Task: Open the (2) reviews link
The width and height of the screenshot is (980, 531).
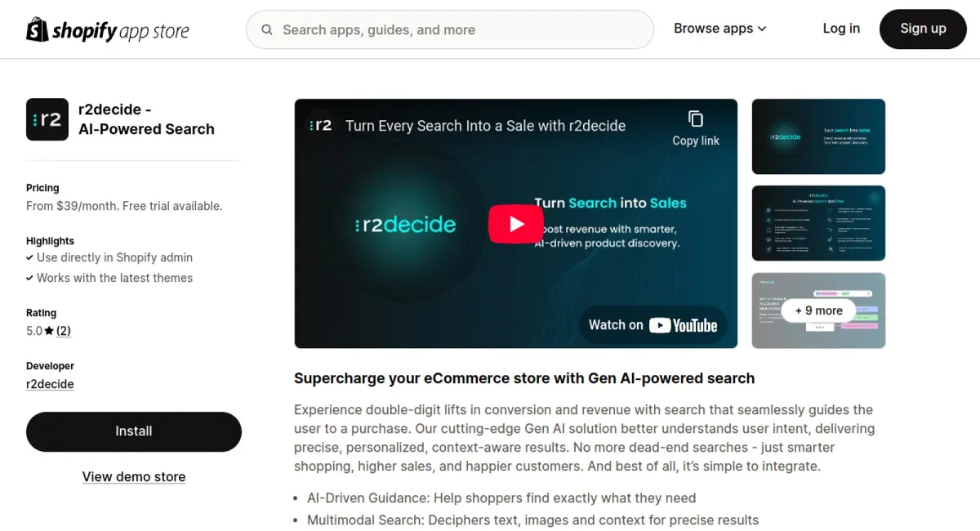Action: (64, 331)
